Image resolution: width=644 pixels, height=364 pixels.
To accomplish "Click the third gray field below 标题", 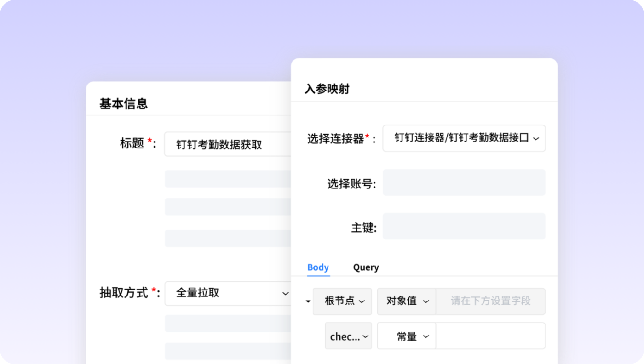I will coord(228,239).
